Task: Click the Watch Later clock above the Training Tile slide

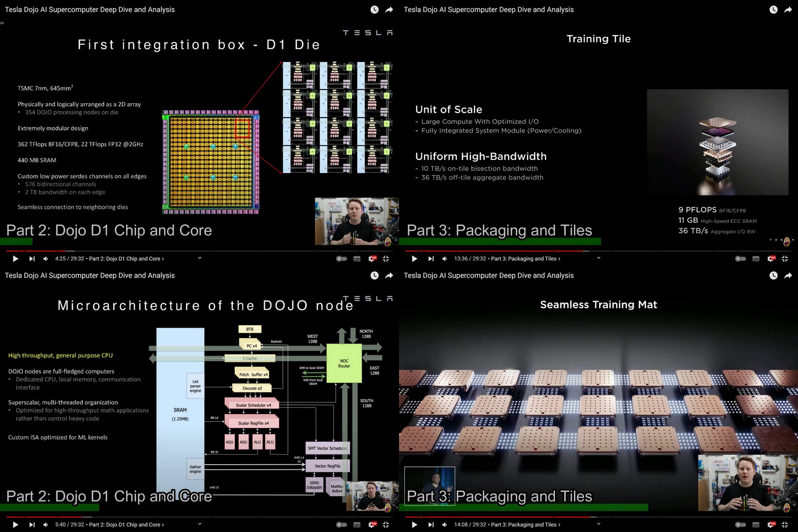Action: (x=774, y=9)
